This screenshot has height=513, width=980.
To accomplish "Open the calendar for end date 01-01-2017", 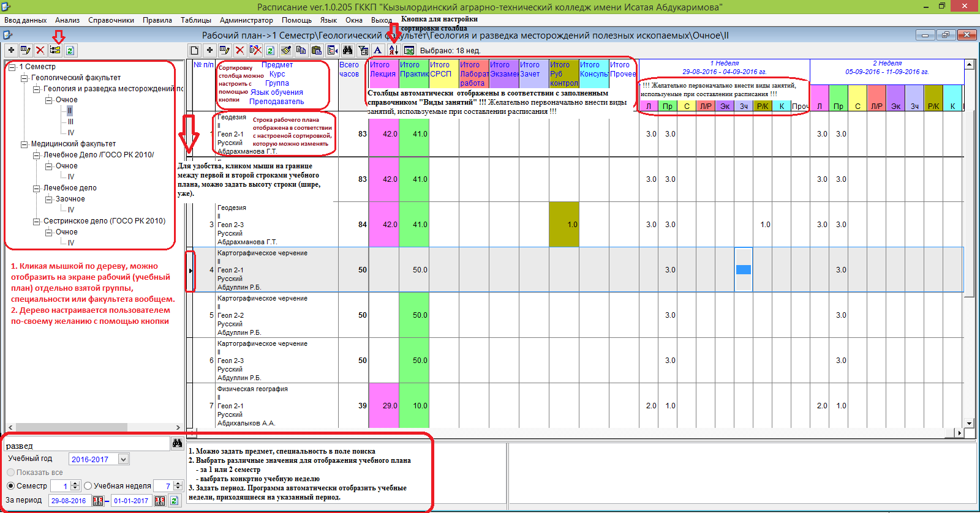I will (x=160, y=501).
